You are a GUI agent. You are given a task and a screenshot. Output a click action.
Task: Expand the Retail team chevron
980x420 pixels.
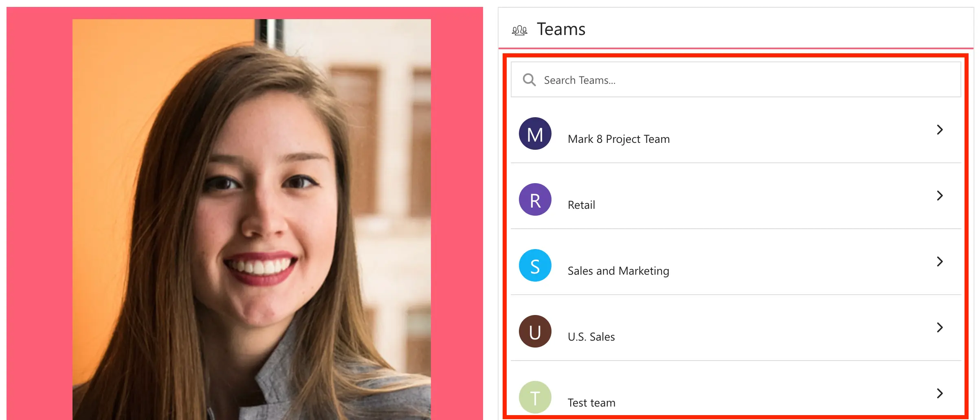click(x=940, y=196)
